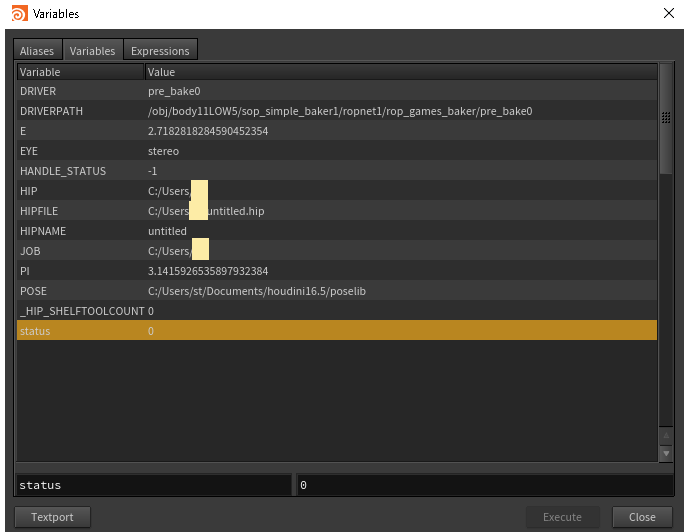Select the JOB variable row
684x532 pixels.
pos(337,251)
